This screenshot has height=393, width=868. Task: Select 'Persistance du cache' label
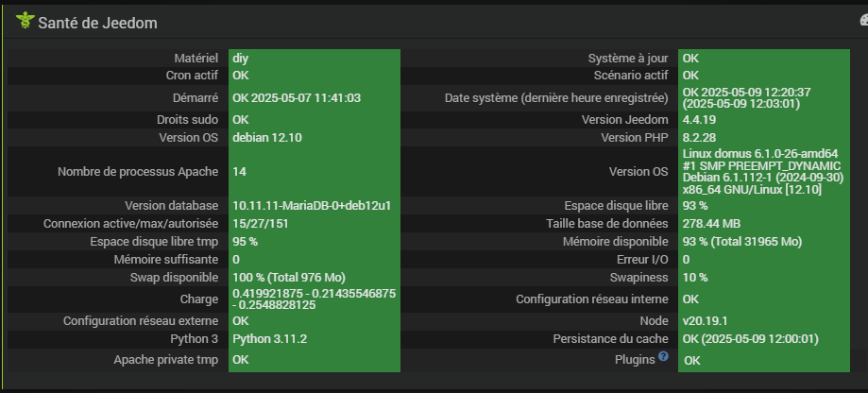click(x=610, y=339)
